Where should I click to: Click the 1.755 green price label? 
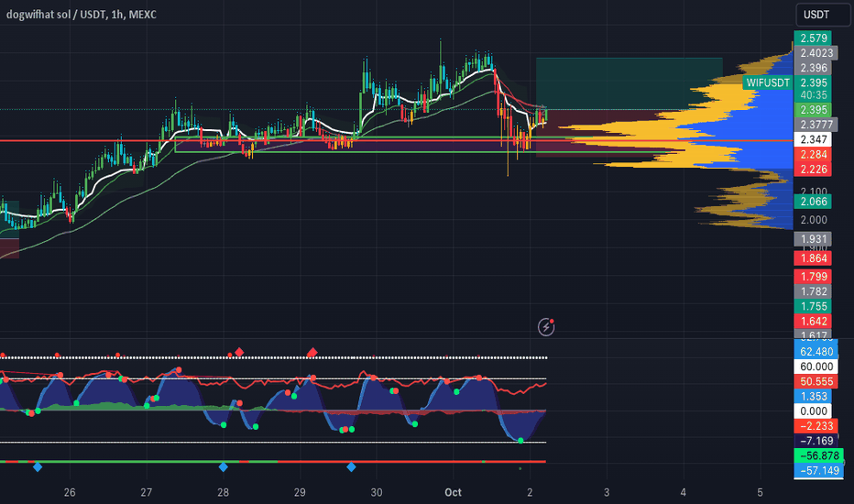(814, 306)
